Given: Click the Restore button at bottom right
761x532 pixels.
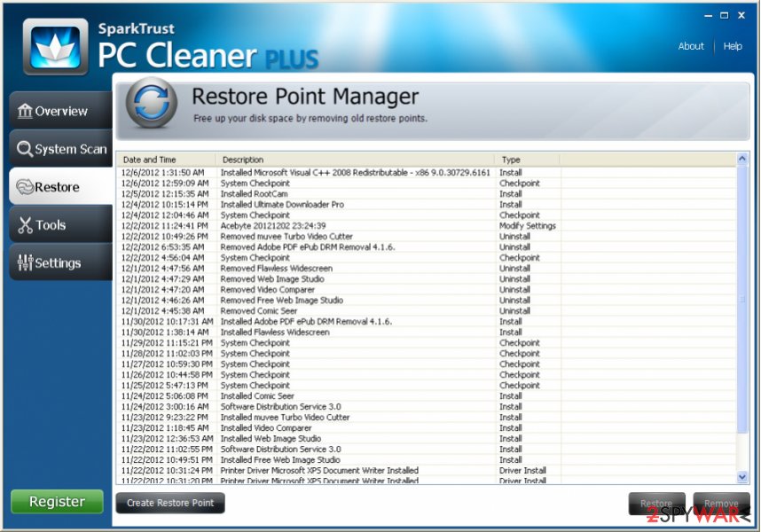Looking at the screenshot, I should [656, 504].
